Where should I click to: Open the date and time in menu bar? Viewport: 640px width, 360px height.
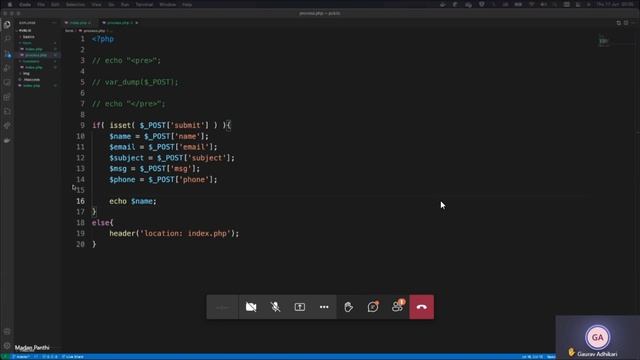(x=615, y=4)
